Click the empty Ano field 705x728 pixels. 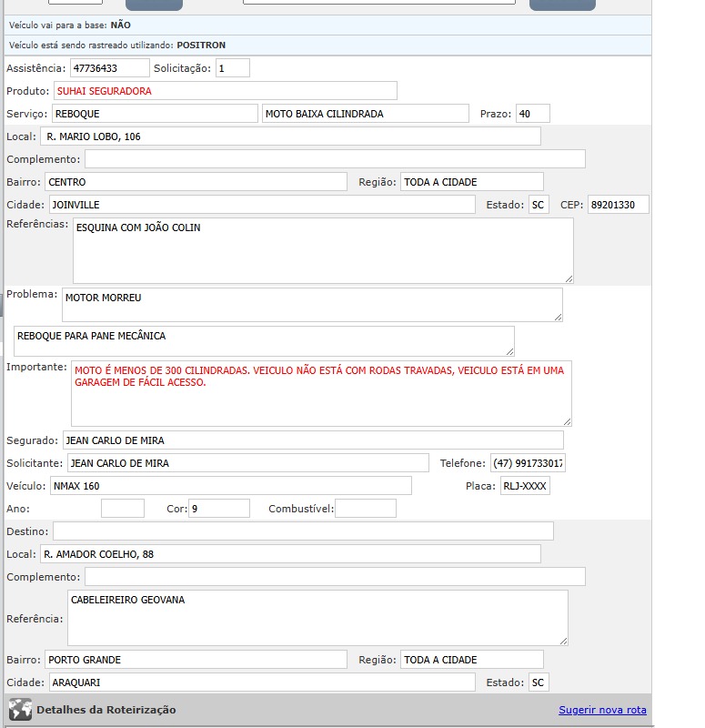tap(122, 509)
